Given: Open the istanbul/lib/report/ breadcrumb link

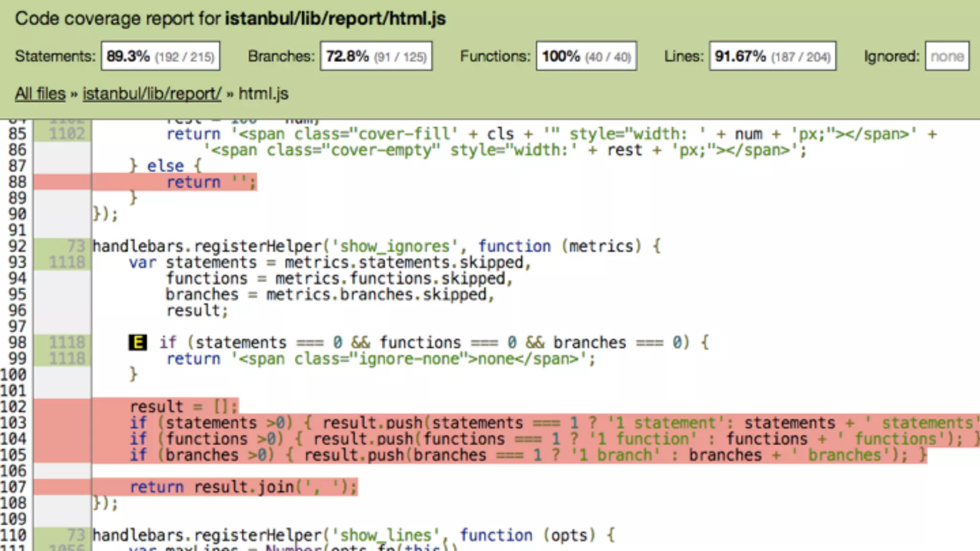Looking at the screenshot, I should [x=152, y=94].
